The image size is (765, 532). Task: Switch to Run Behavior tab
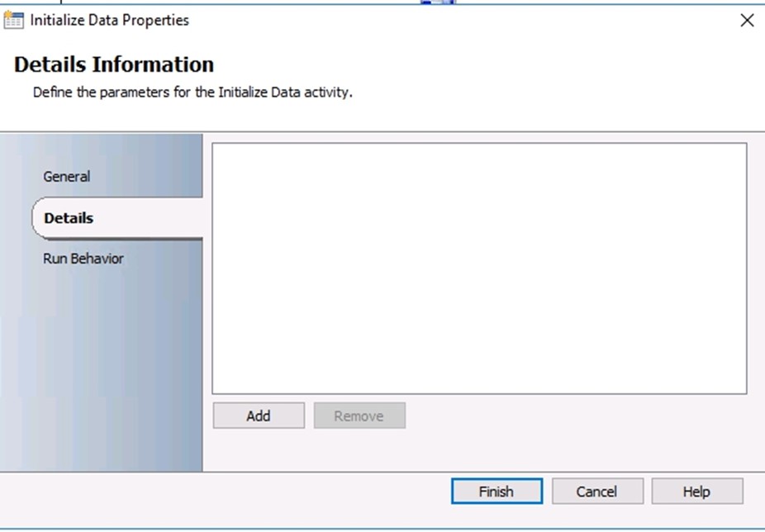tap(83, 259)
